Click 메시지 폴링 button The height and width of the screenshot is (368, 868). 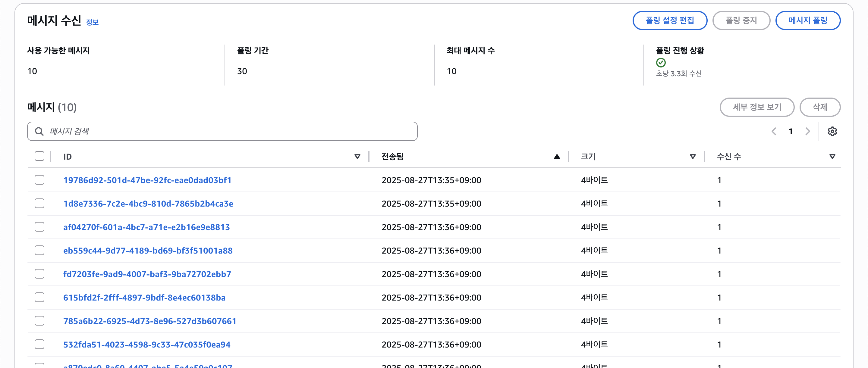[x=808, y=20]
